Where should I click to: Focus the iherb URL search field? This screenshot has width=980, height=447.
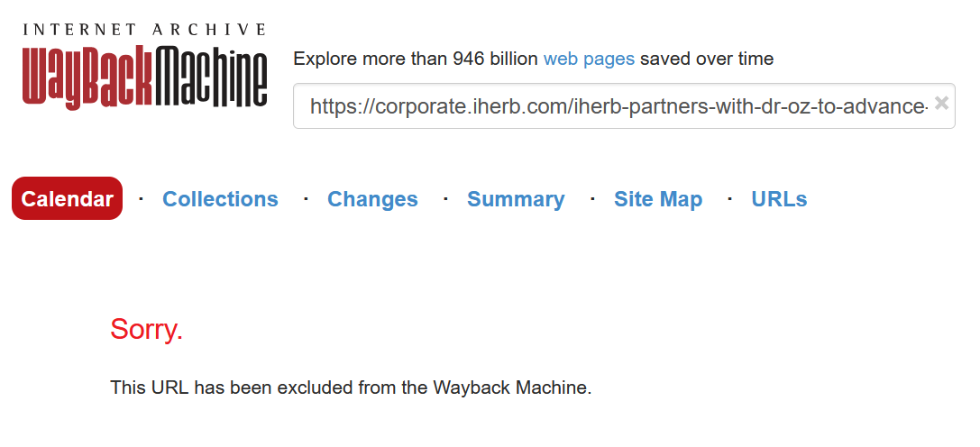pyautogui.click(x=613, y=106)
